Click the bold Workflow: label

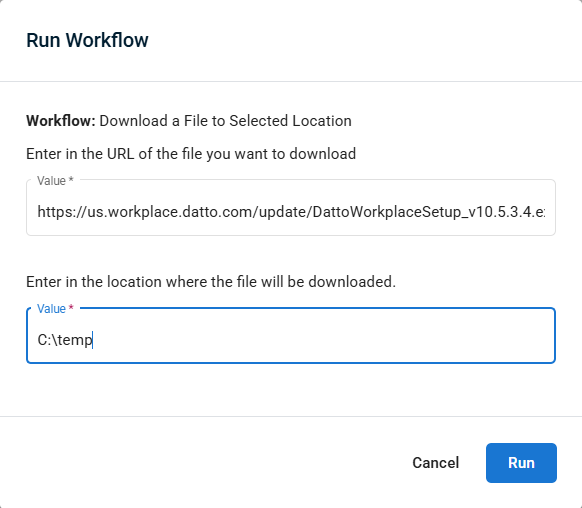click(61, 121)
